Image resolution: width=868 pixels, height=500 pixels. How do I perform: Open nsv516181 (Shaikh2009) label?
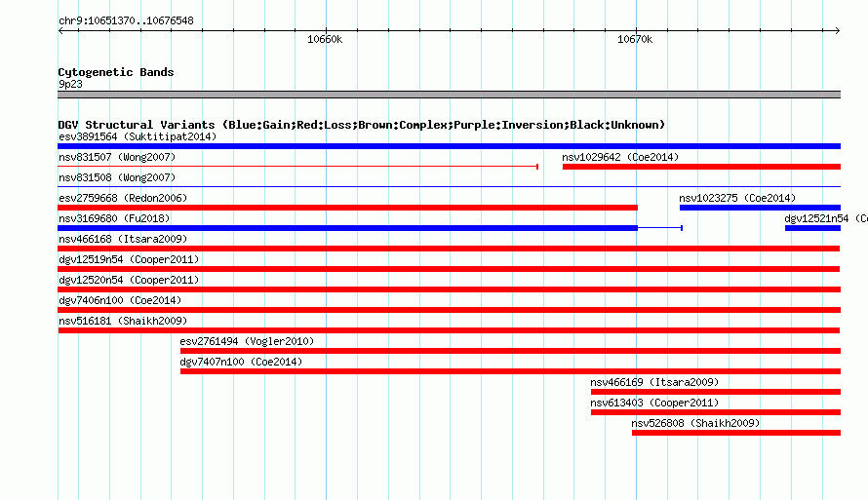pos(123,321)
